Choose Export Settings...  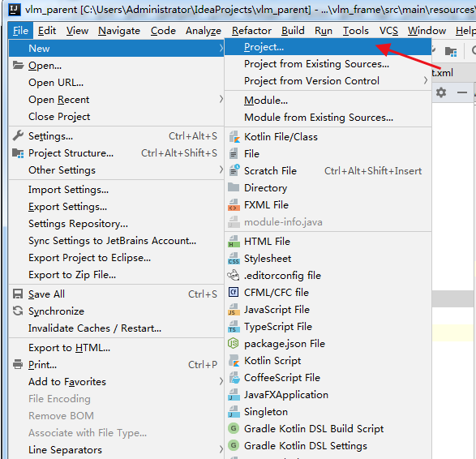point(117,207)
